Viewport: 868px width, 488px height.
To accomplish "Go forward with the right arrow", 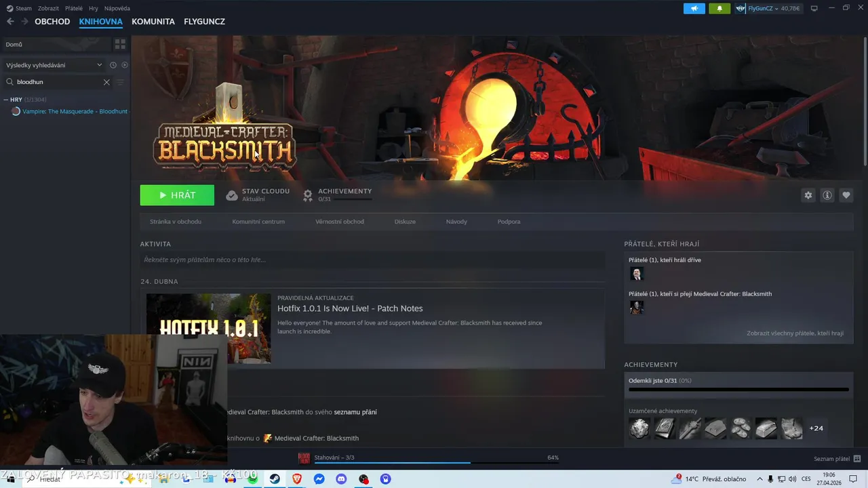I will point(24,22).
